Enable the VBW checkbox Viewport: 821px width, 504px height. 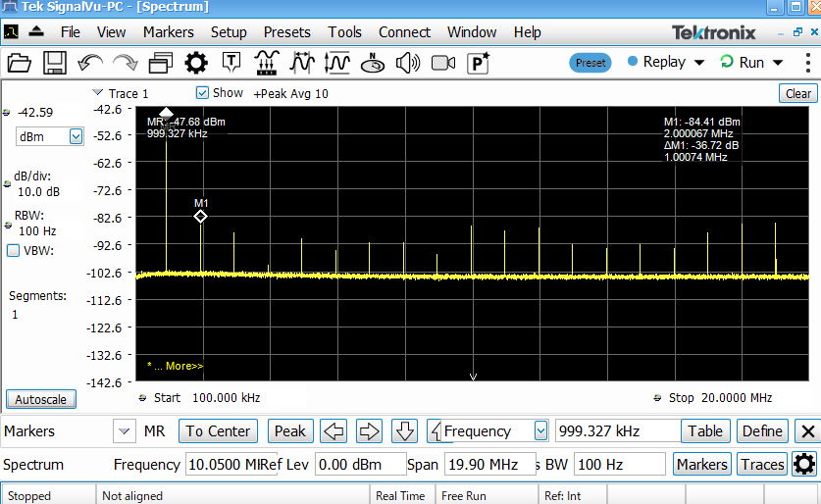click(14, 250)
